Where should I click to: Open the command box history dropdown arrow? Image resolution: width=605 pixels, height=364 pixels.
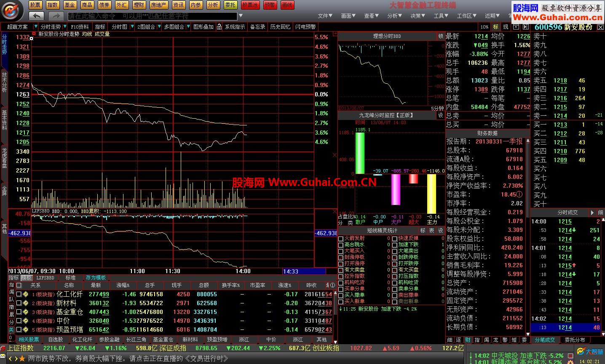(x=241, y=16)
